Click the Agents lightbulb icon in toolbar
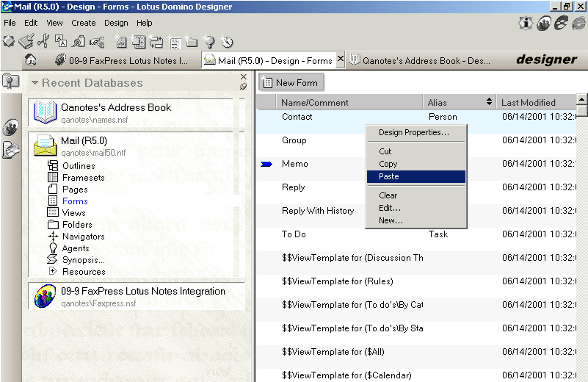Image resolution: width=588 pixels, height=382 pixels. coord(209,41)
